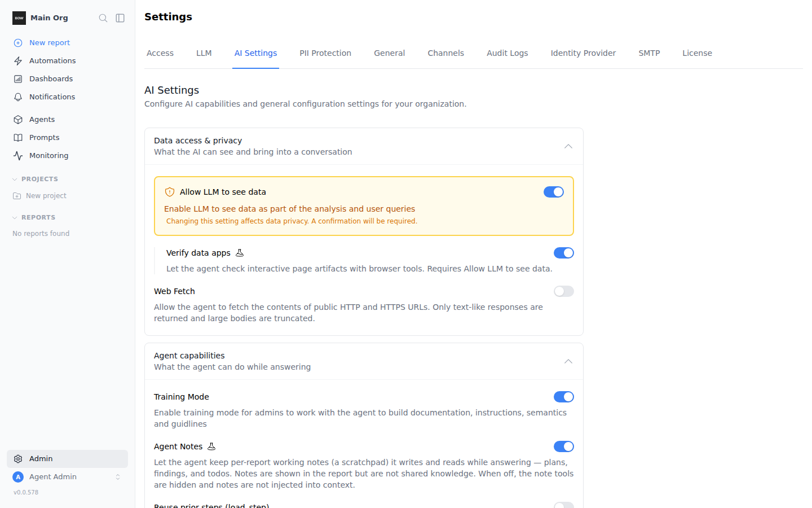
Task: Click the shield icon beside Allow LLM to see data
Action: pyautogui.click(x=170, y=192)
